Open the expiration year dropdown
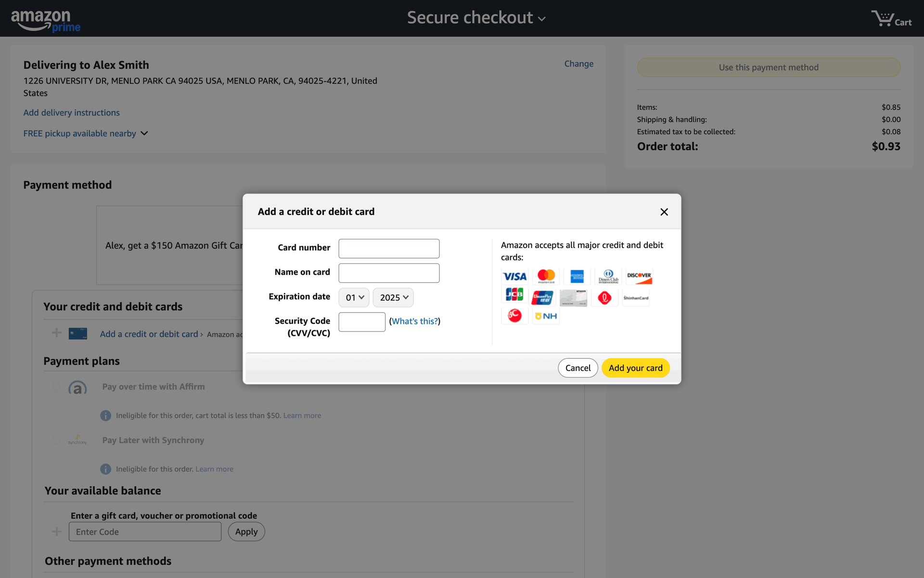 point(393,298)
